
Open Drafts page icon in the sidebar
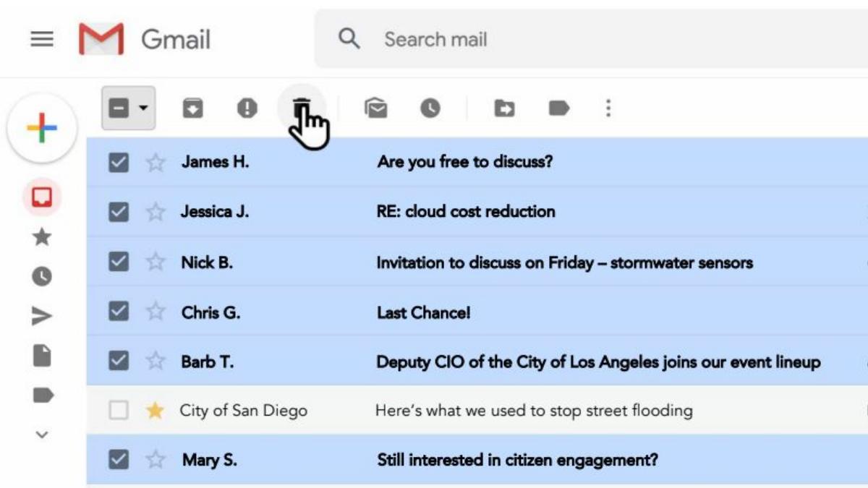point(42,356)
